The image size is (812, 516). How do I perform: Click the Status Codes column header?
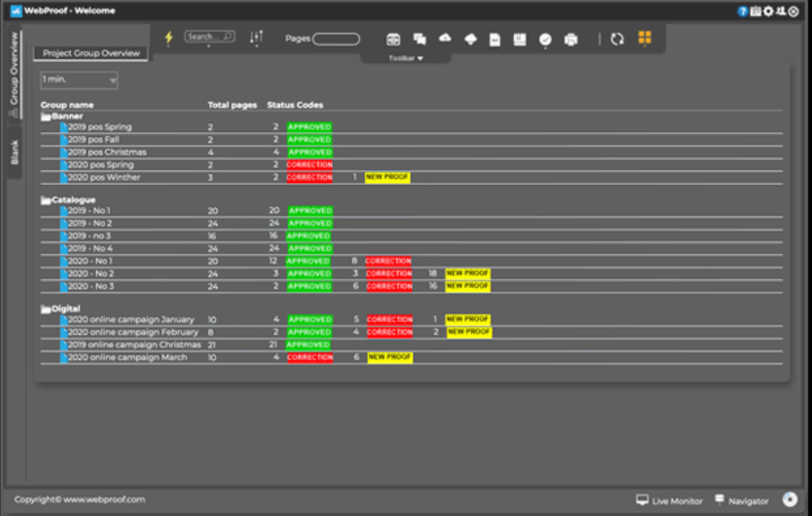click(x=295, y=105)
